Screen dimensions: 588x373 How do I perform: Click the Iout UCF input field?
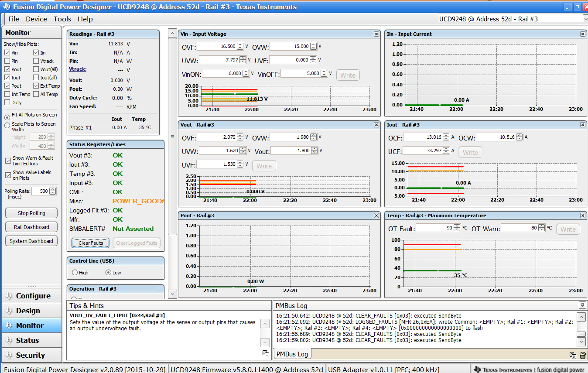point(426,151)
